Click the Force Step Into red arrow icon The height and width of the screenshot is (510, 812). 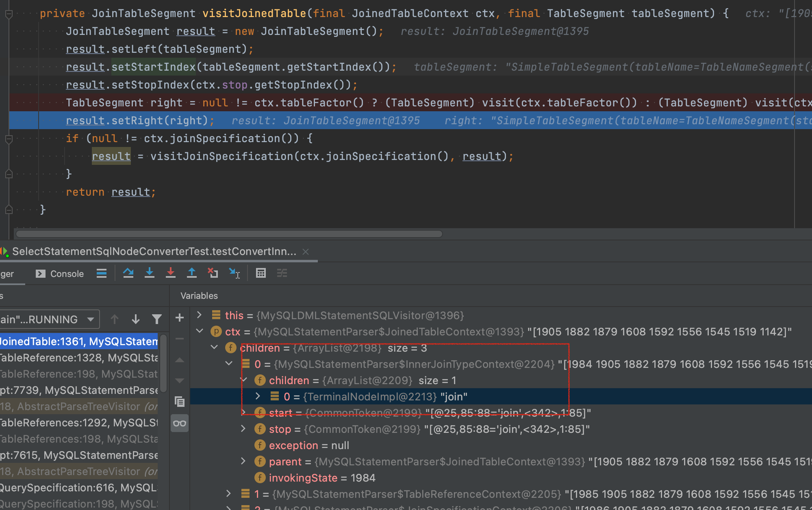coord(171,273)
